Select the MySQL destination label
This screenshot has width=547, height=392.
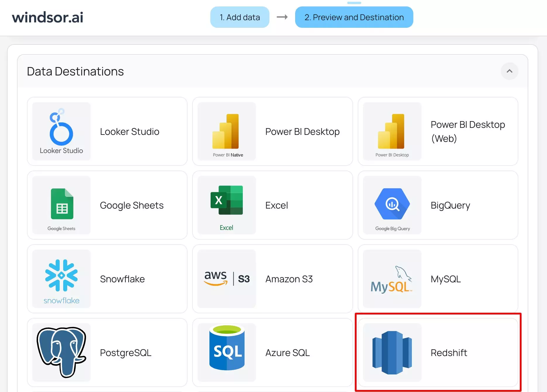pos(445,279)
